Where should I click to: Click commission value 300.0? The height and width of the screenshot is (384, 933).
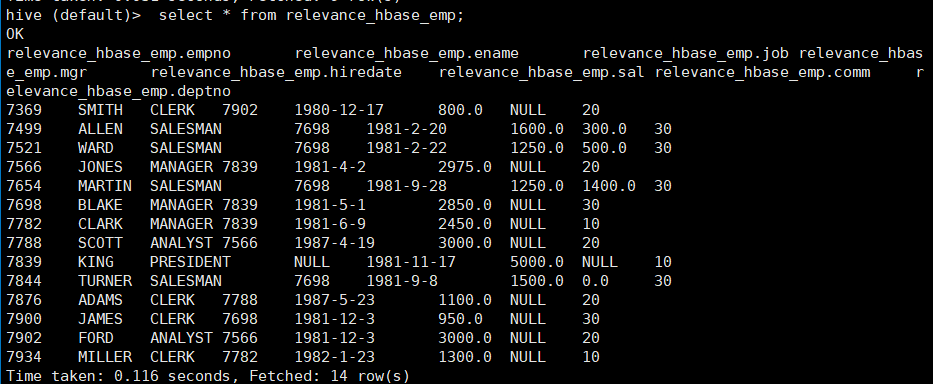coord(605,129)
